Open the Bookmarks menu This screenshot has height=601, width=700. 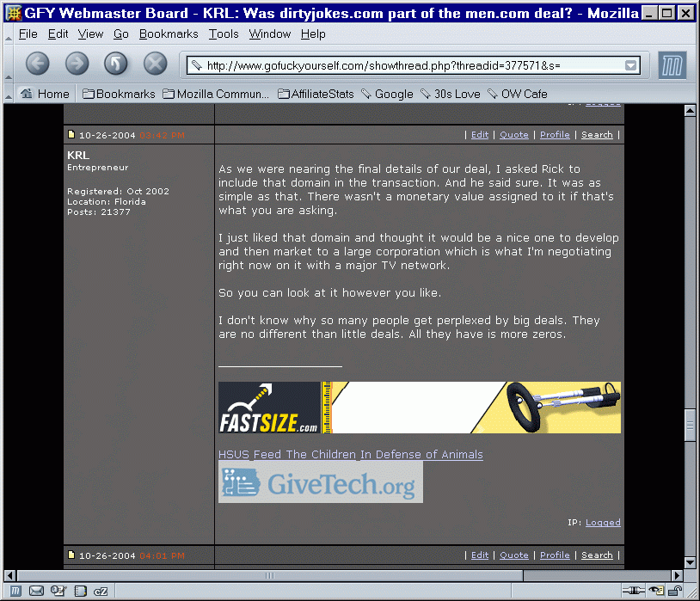coord(169,34)
